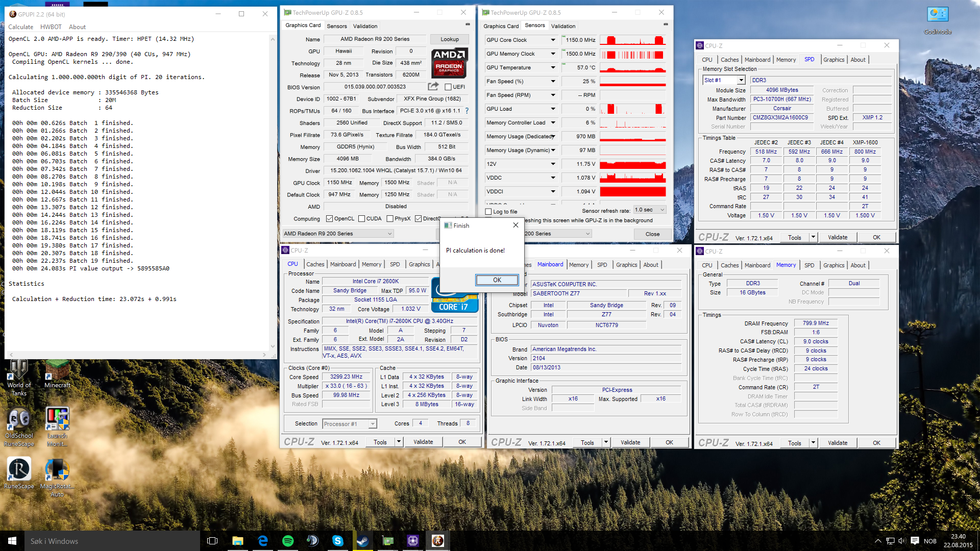
Task: Switch to Validation tab in GPU-Z Sensors window
Action: tap(563, 26)
